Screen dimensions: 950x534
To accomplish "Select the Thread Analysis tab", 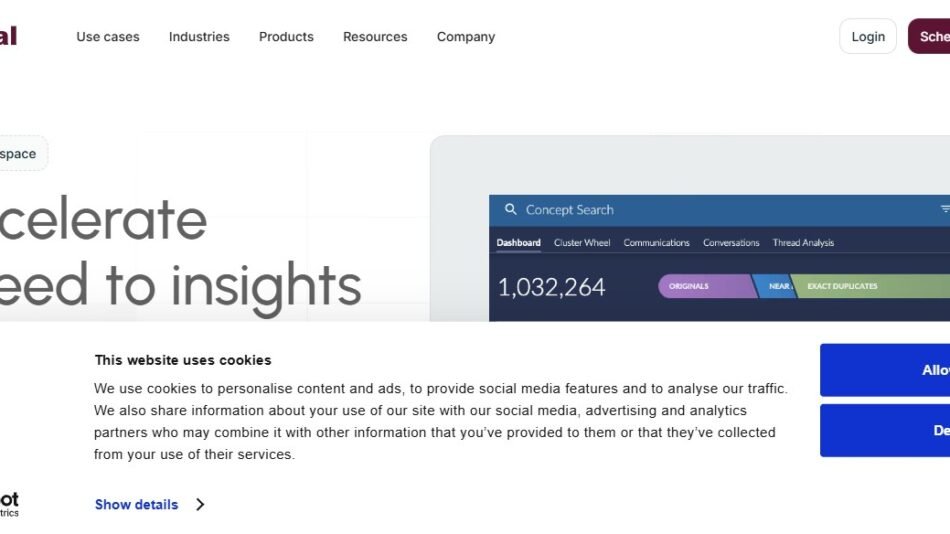I will pyautogui.click(x=803, y=243).
